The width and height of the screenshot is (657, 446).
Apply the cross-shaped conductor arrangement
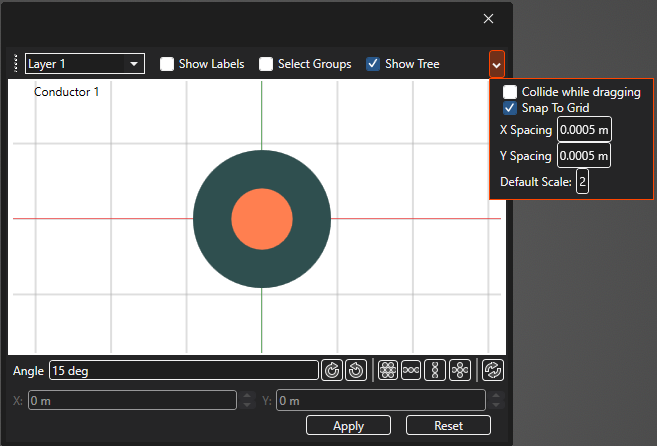click(460, 370)
